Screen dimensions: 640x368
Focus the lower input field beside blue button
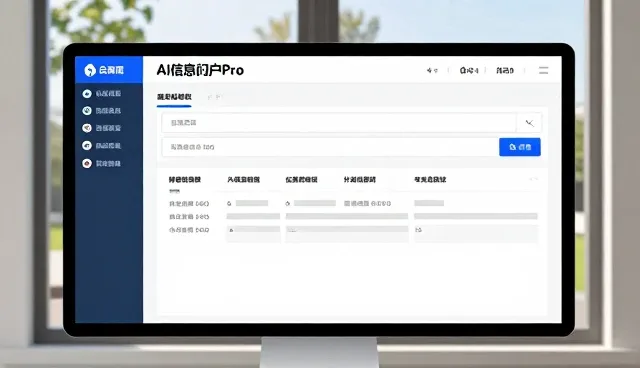330,147
